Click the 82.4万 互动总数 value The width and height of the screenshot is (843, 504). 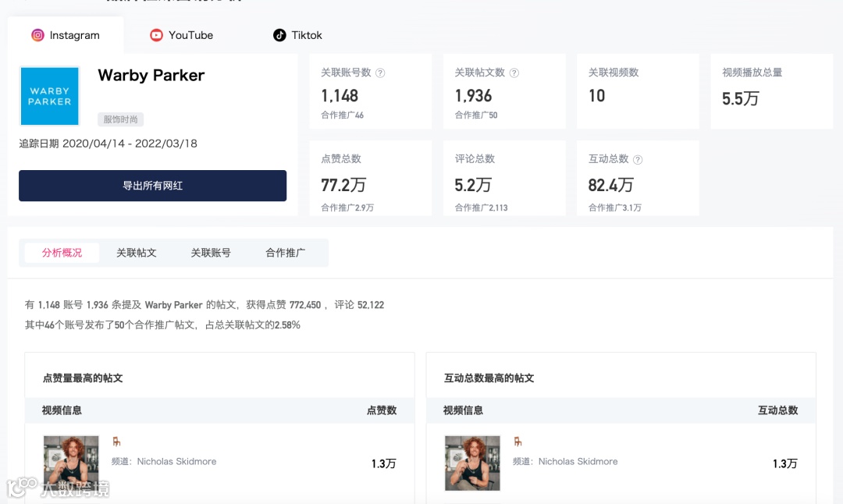(610, 186)
